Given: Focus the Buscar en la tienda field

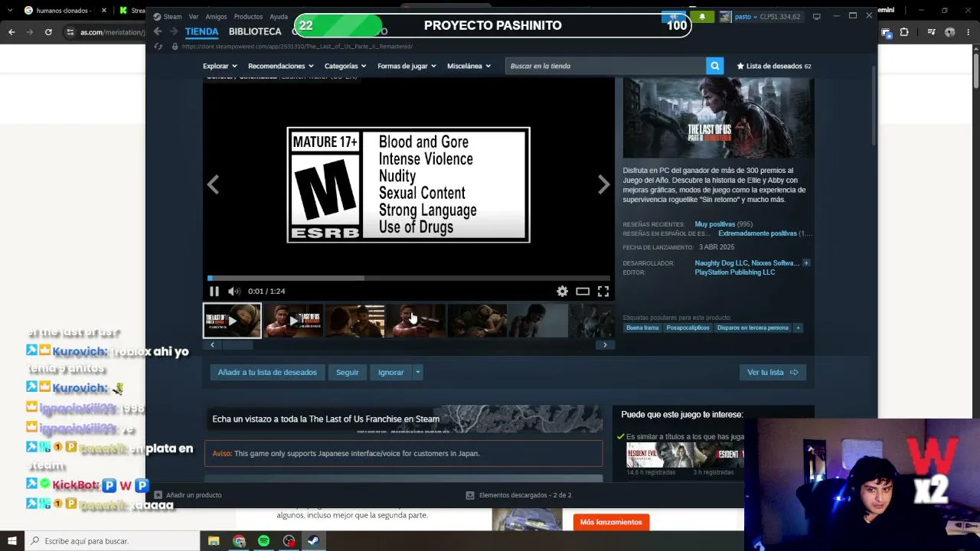Looking at the screenshot, I should click(606, 66).
